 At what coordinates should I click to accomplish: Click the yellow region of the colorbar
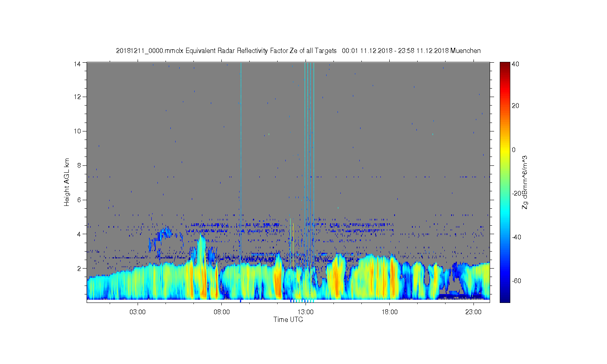click(505, 152)
